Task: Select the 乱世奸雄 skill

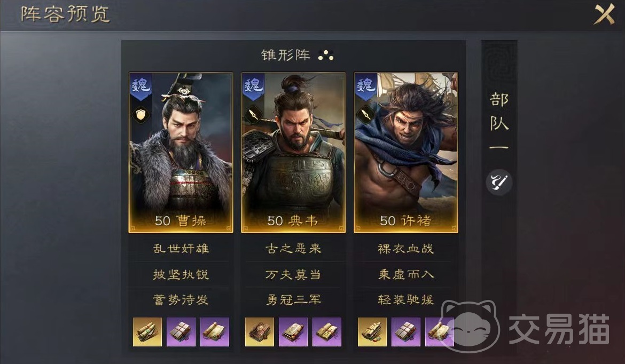Action: click(181, 249)
